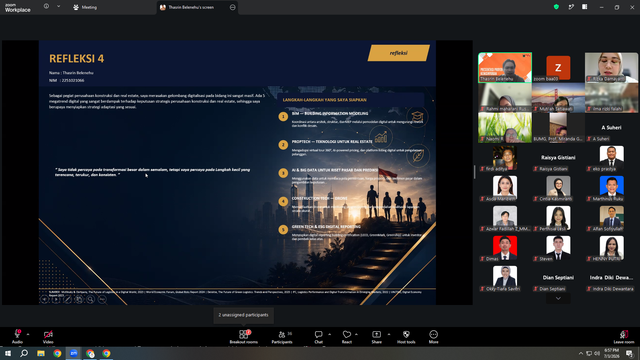The height and width of the screenshot is (360, 640).
Task: Open the last slide toolbar options icon
Action: [x=102, y=299]
